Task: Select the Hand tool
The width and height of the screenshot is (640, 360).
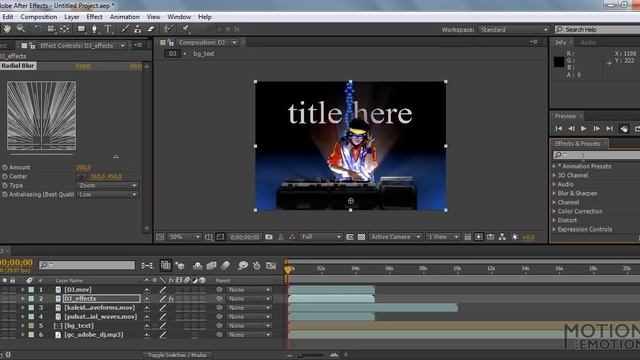Action: [x=7, y=29]
